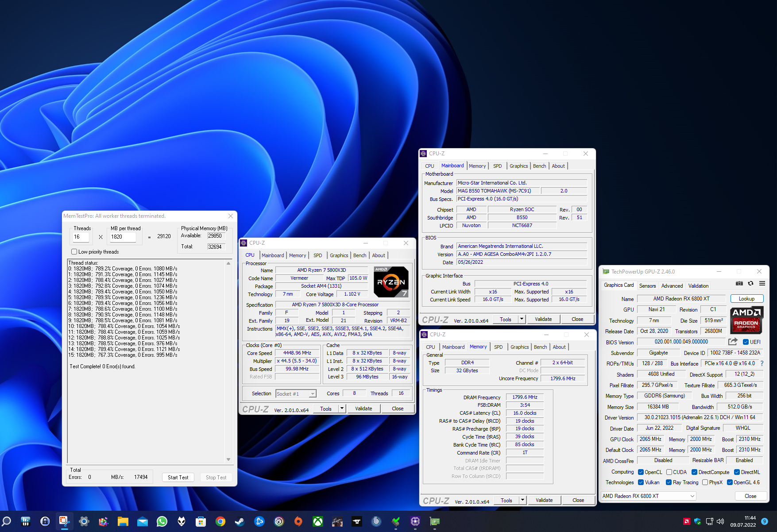Switch to the Advanced tab in GPU-Z
The height and width of the screenshot is (532, 777).
[672, 286]
